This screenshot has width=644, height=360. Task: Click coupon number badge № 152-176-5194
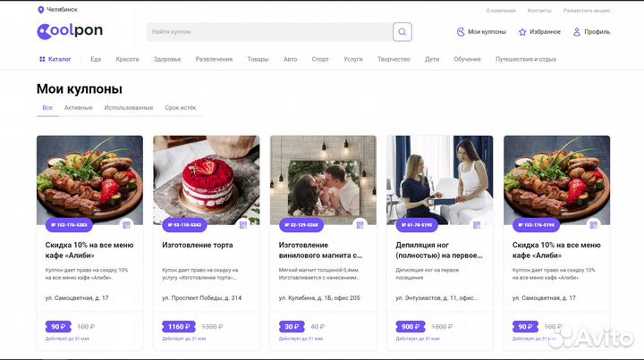coord(536,225)
